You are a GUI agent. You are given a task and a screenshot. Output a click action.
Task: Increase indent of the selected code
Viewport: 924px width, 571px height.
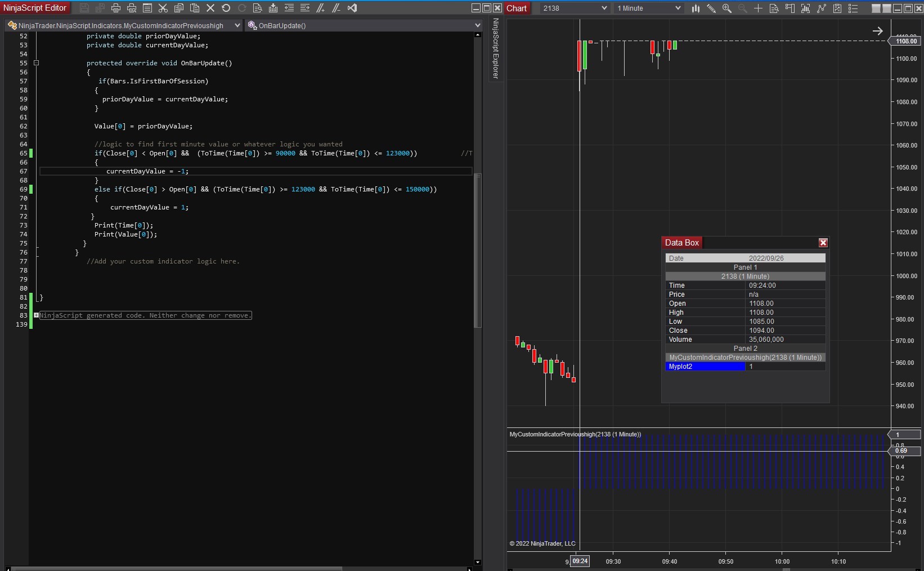click(305, 8)
